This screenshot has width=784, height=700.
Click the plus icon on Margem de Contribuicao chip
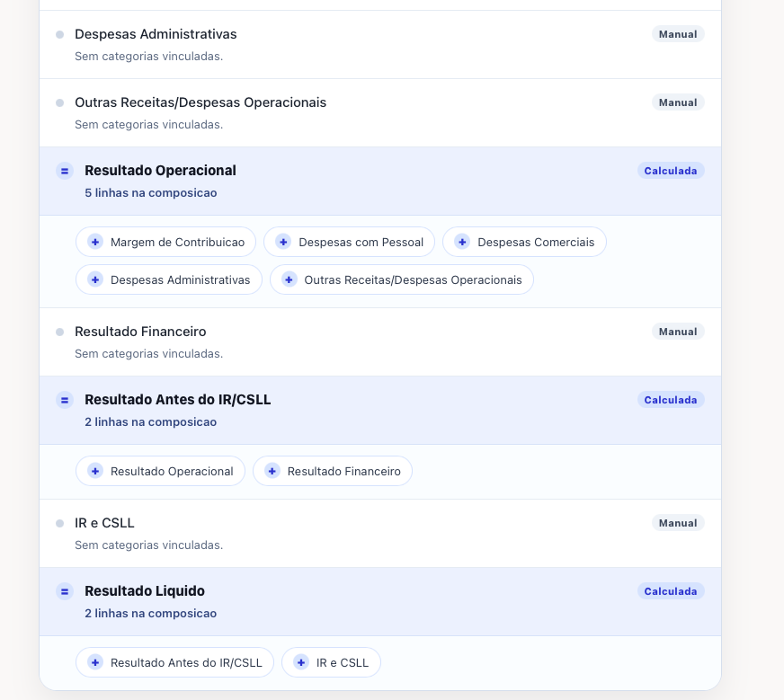click(94, 242)
